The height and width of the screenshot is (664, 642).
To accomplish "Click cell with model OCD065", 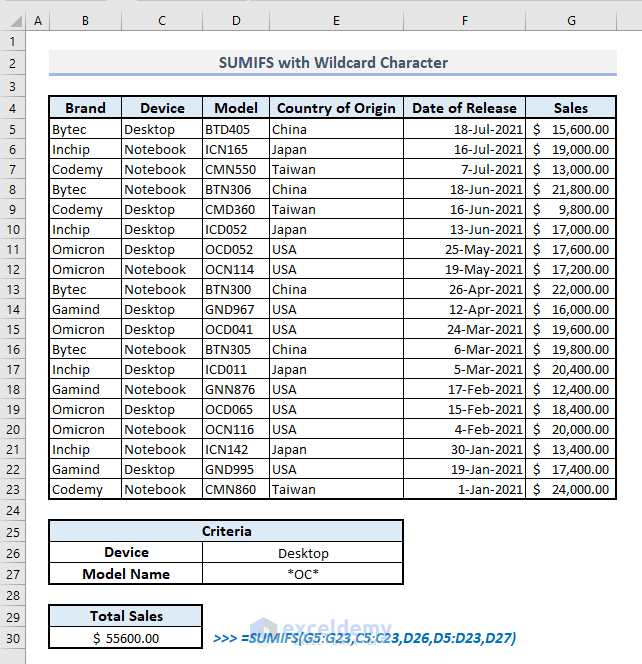I will tap(236, 409).
